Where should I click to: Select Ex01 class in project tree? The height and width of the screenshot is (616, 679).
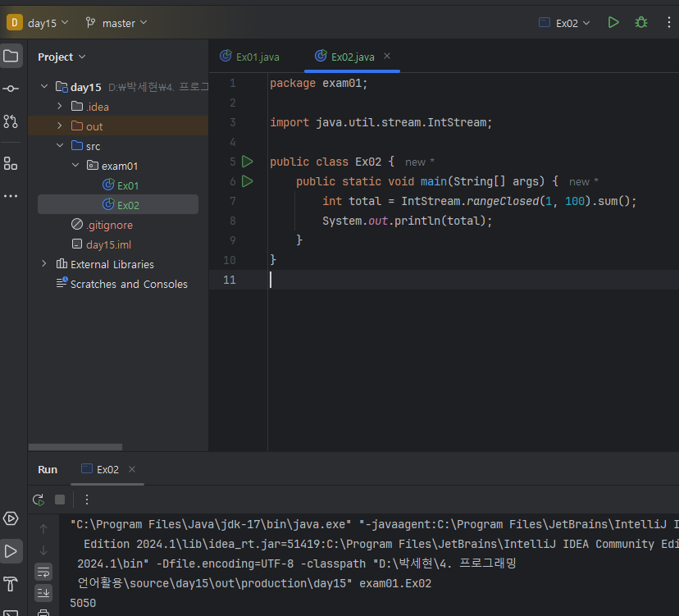(x=128, y=185)
